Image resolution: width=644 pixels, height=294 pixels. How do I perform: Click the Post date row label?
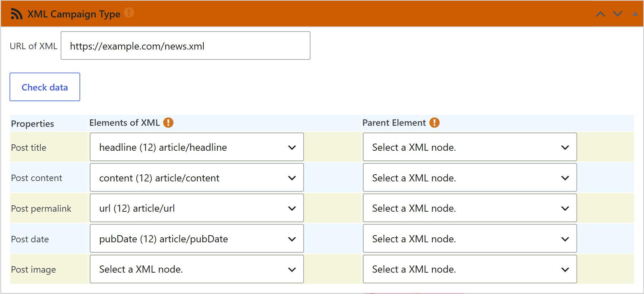30,239
